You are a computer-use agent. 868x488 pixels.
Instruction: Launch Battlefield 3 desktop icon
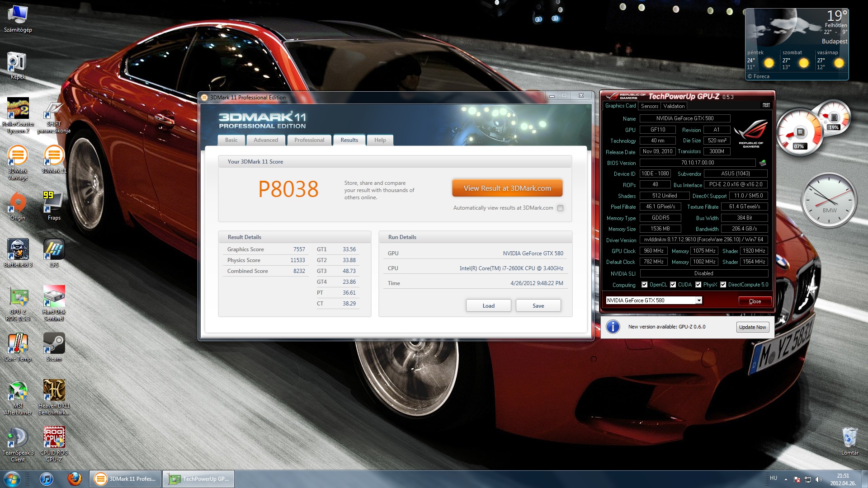18,253
